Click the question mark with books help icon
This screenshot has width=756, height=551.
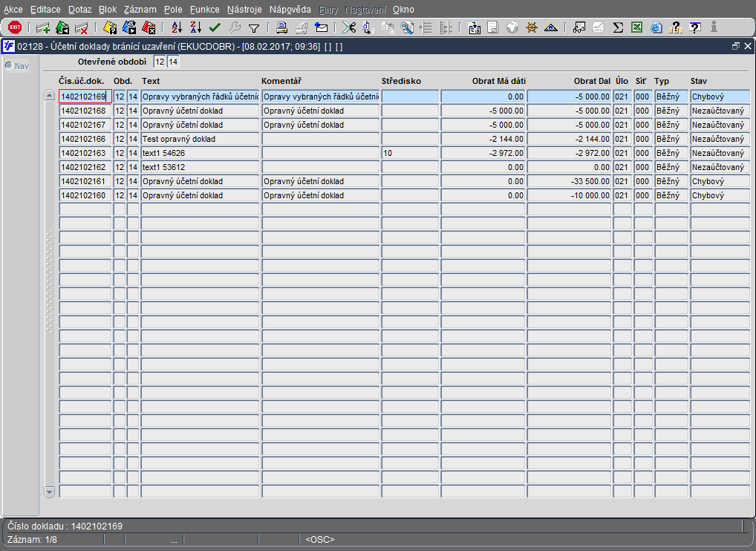click(676, 28)
